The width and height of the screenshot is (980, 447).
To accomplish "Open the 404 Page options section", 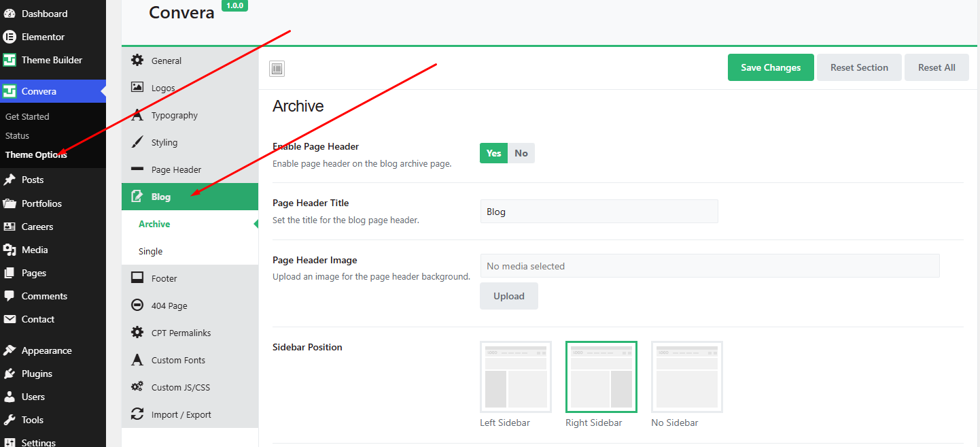I will coord(190,305).
